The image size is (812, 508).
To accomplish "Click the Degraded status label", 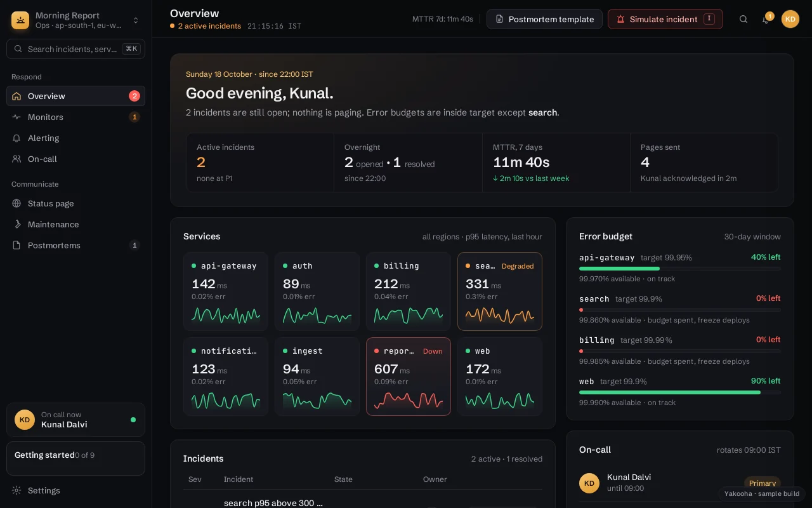I will coord(518,266).
